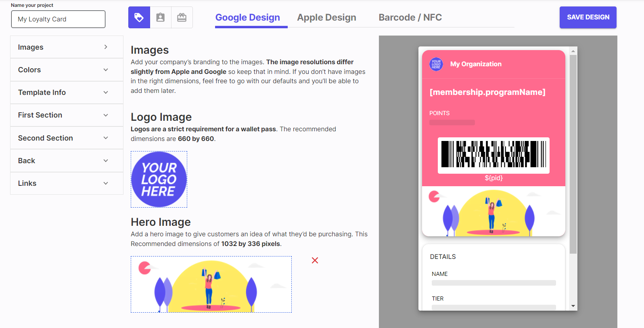
Task: Expand the Second Section chevron
Action: 106,138
